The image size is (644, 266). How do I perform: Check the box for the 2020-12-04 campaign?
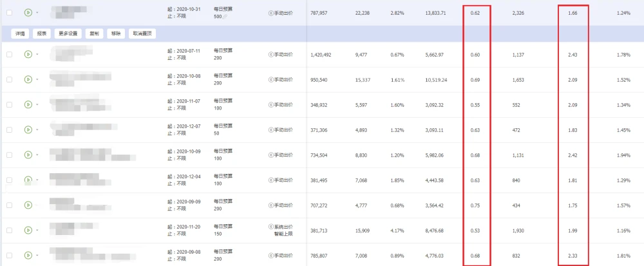[x=9, y=180]
